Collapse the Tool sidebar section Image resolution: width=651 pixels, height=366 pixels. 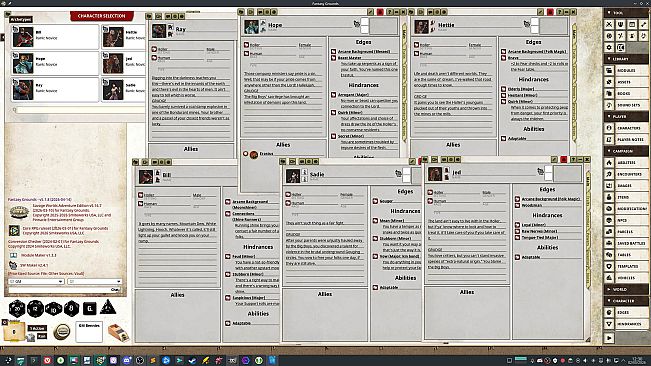(626, 13)
